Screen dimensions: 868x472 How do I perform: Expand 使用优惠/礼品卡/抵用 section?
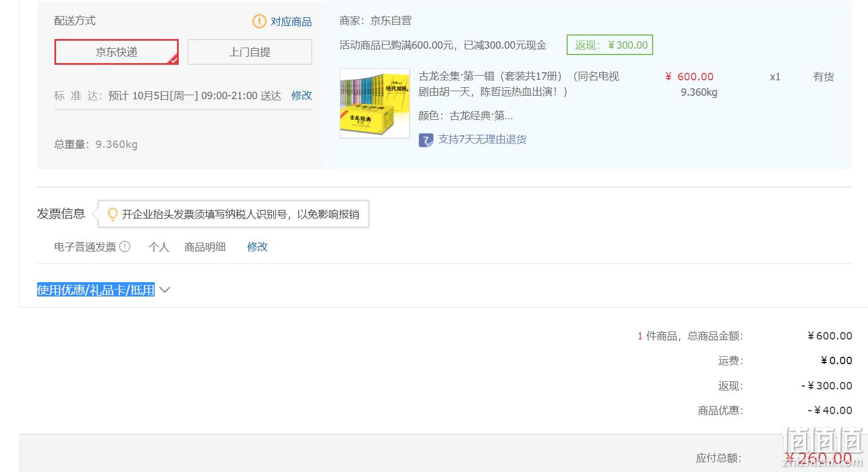tap(96, 290)
